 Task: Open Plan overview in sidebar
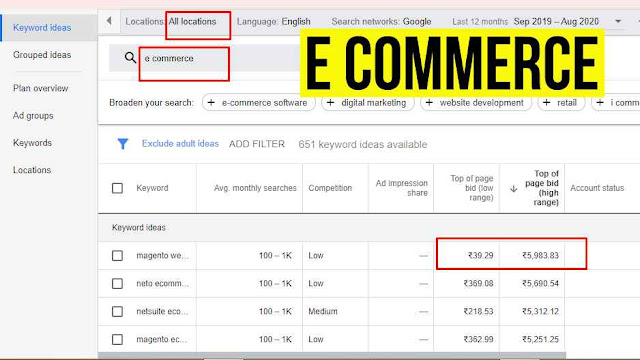[40, 88]
